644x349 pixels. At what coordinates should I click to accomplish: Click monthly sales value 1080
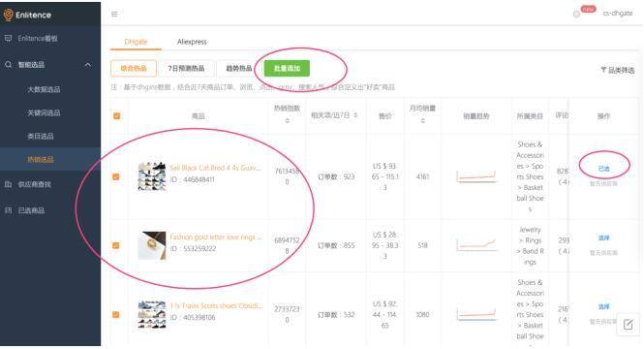[x=422, y=314]
